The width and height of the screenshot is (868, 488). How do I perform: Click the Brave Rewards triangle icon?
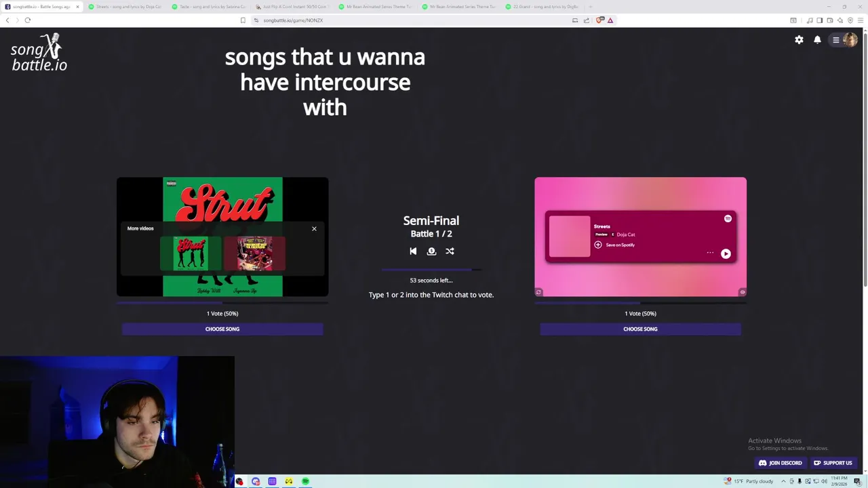610,20
